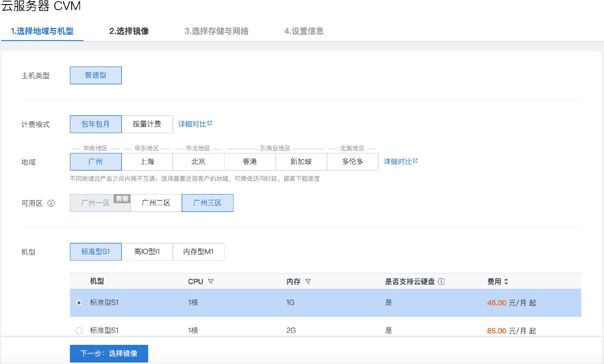Click the 2G memory cell

(291, 331)
